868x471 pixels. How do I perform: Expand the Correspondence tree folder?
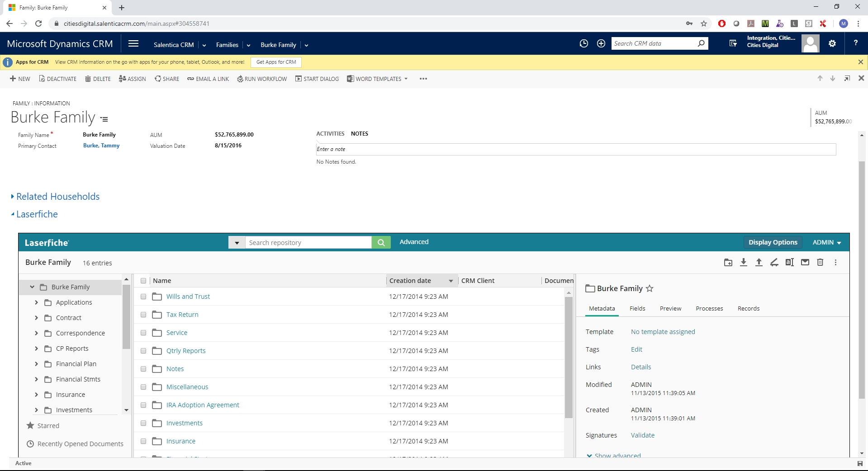click(x=37, y=333)
